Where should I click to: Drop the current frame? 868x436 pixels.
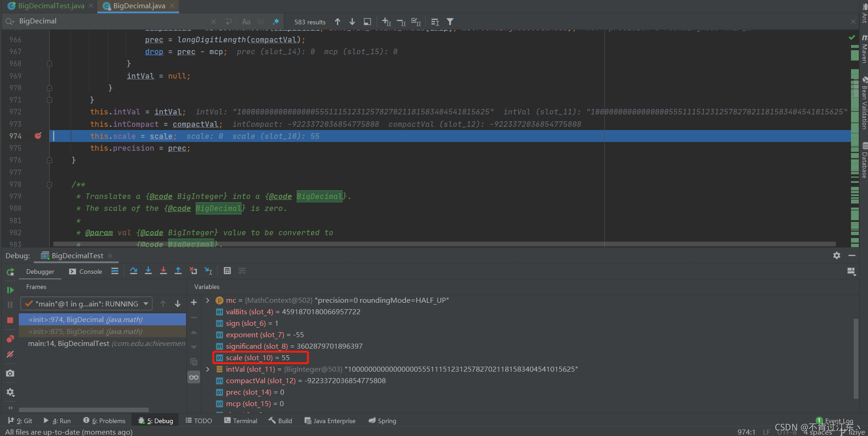(x=193, y=271)
